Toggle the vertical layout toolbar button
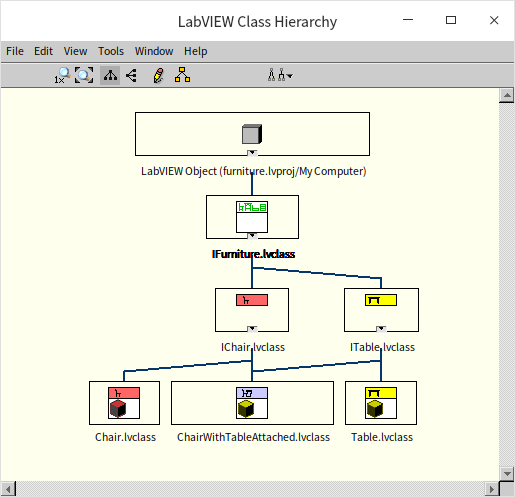 (x=110, y=75)
